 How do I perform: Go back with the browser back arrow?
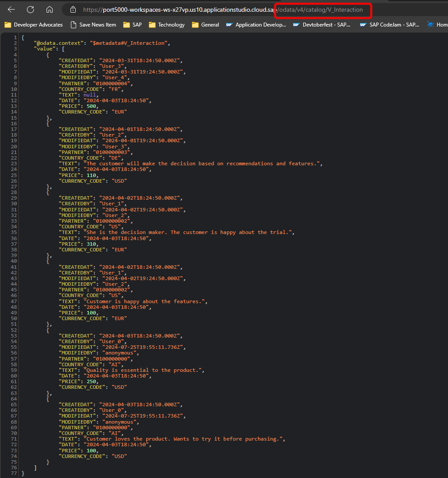coord(11,10)
